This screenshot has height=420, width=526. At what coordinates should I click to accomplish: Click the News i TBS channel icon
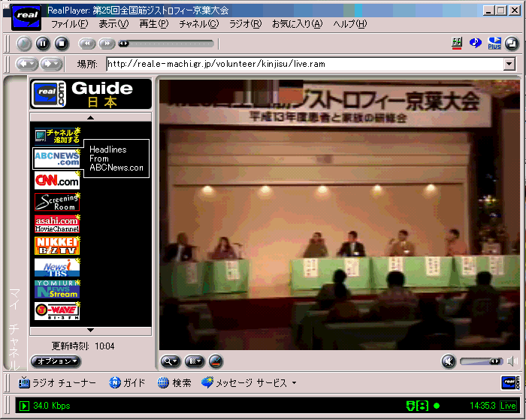(56, 267)
